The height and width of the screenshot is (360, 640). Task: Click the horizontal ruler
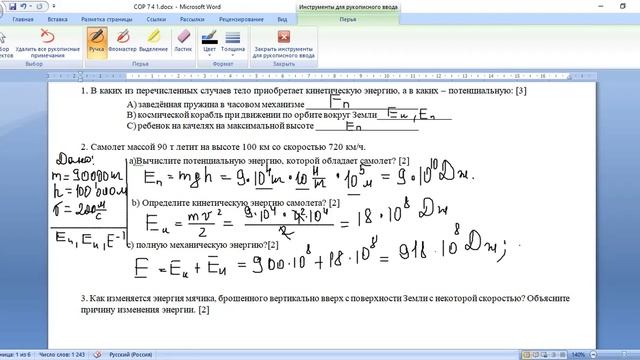coord(322,76)
